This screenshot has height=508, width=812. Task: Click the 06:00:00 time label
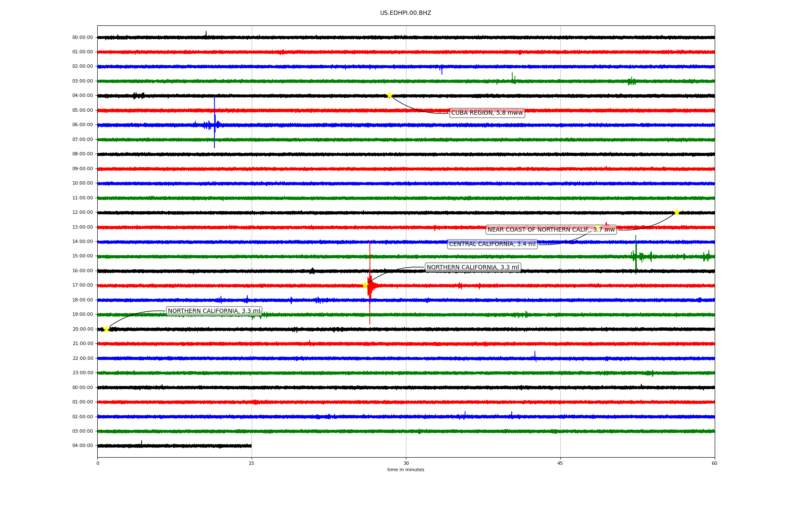82,125
